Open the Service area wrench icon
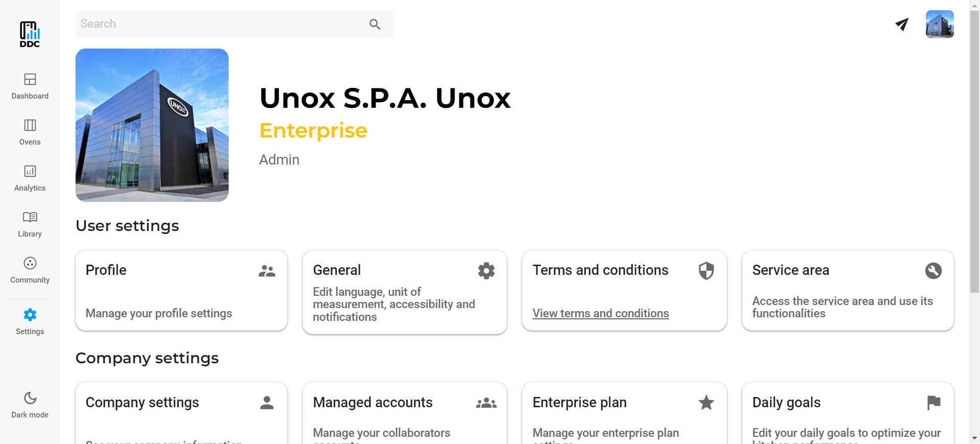Screen dimensions: 980x444 pos(933,270)
